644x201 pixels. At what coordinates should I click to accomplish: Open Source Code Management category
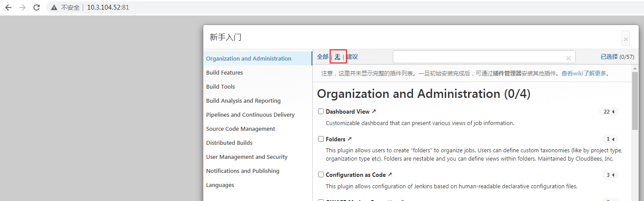click(x=241, y=129)
